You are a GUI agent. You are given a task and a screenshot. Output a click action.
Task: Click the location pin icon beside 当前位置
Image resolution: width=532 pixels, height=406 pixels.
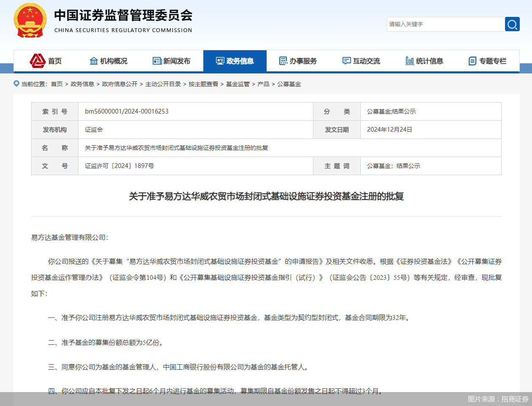(16, 84)
